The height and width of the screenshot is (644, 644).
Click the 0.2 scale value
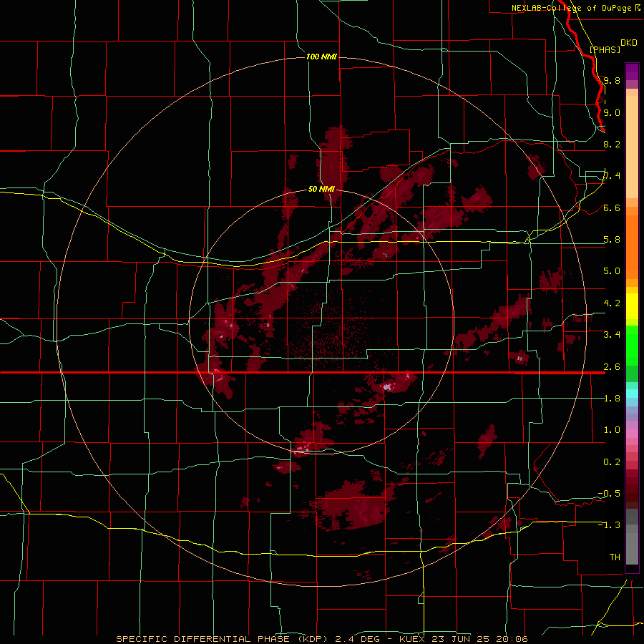point(612,462)
